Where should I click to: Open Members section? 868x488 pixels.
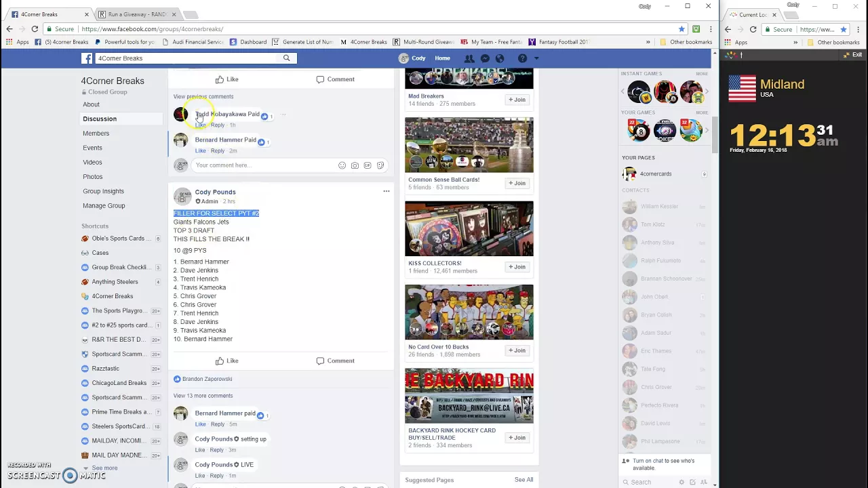pyautogui.click(x=96, y=134)
